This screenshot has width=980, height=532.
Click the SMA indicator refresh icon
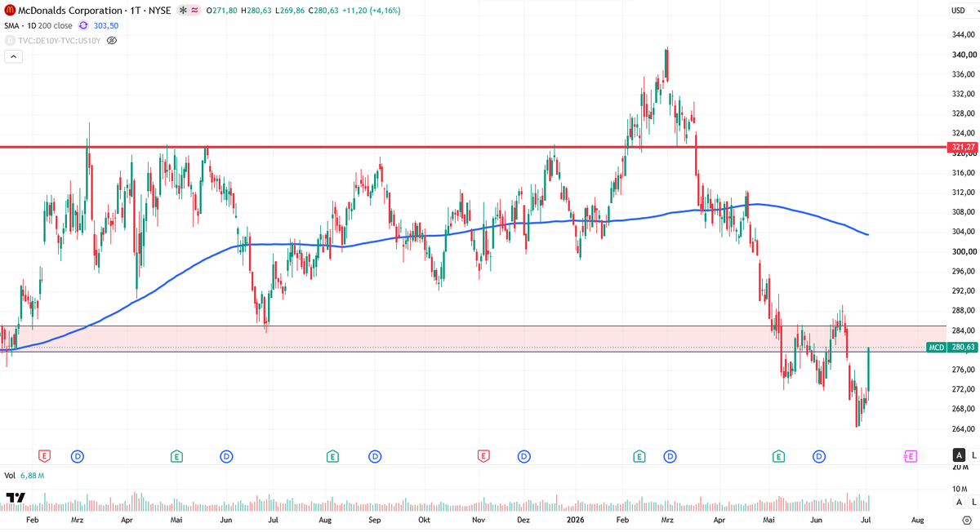pos(83,25)
